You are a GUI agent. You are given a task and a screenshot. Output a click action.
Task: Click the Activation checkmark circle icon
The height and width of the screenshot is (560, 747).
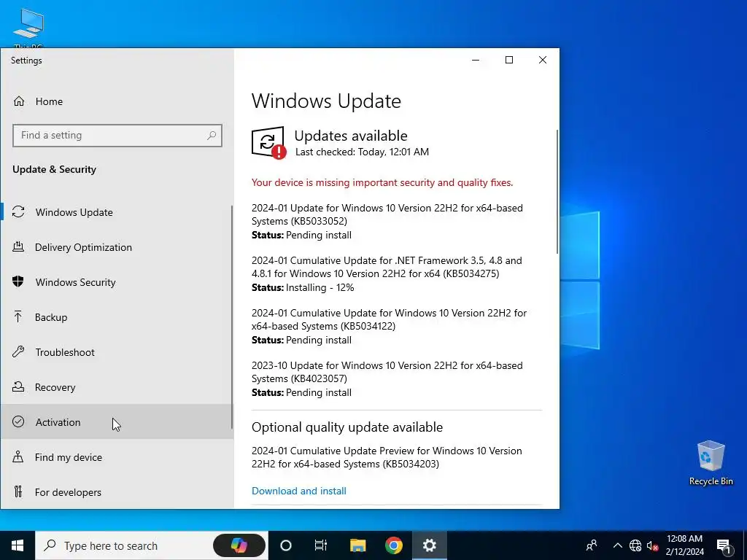tap(18, 422)
